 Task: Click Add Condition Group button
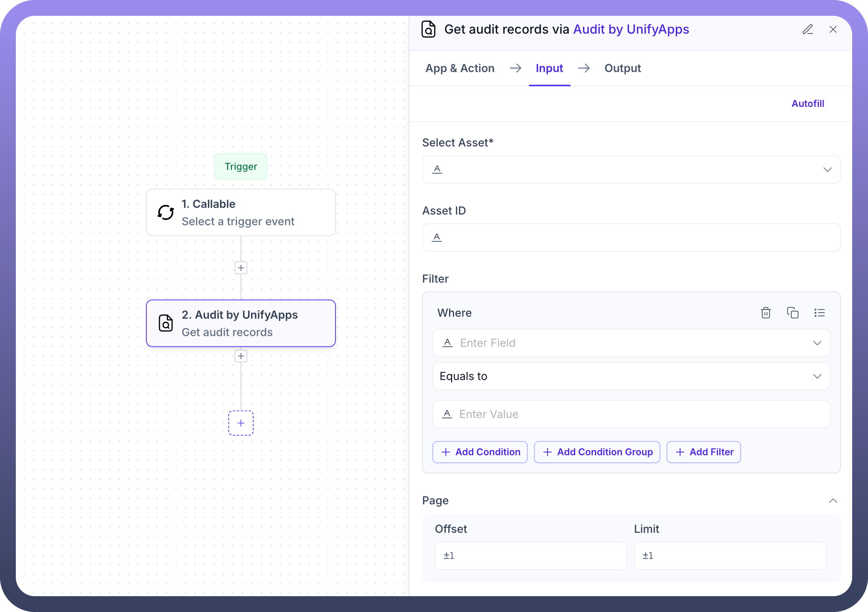pos(597,452)
